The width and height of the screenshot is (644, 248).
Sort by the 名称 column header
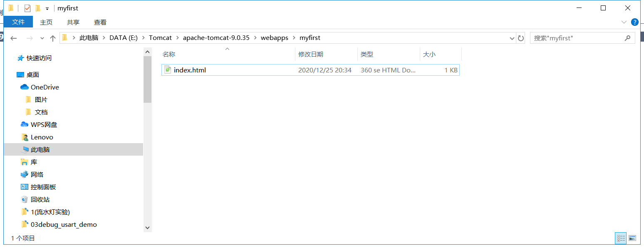[227, 54]
